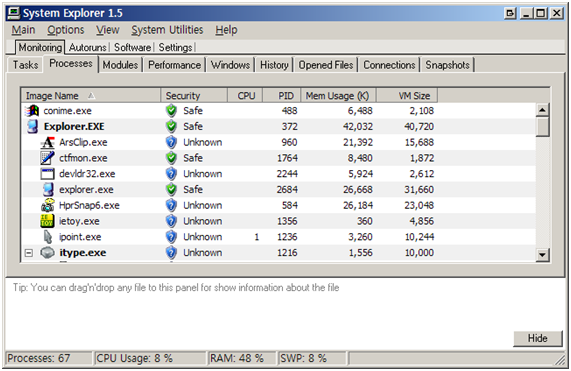The width and height of the screenshot is (571, 371).
Task: Click the System Explorer title bar icon
Action: pyautogui.click(x=14, y=13)
